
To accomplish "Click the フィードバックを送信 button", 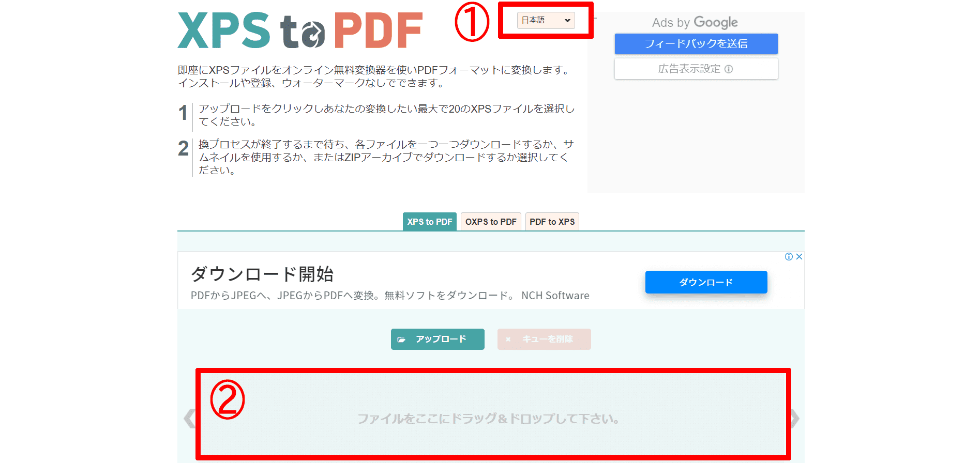I will (696, 44).
